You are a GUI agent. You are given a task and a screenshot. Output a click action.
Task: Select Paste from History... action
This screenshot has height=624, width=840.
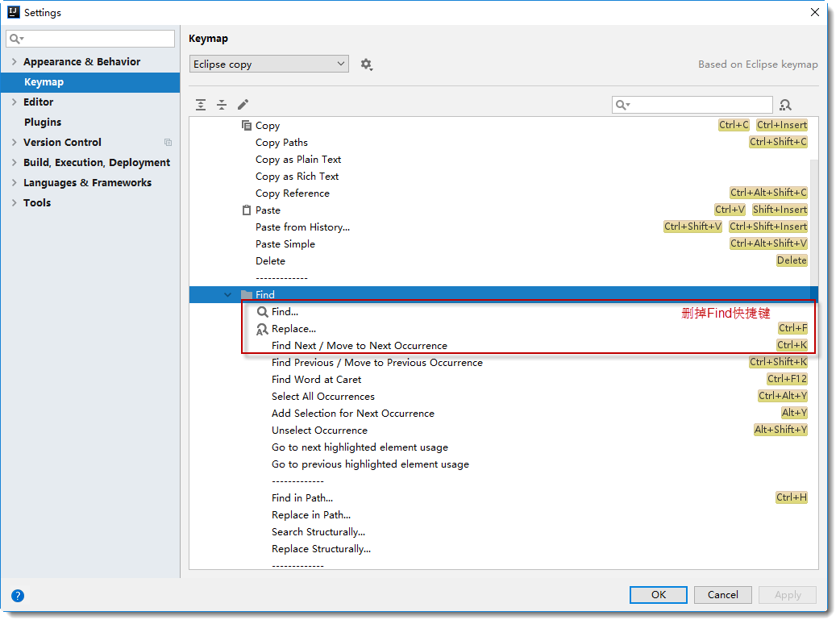(302, 227)
